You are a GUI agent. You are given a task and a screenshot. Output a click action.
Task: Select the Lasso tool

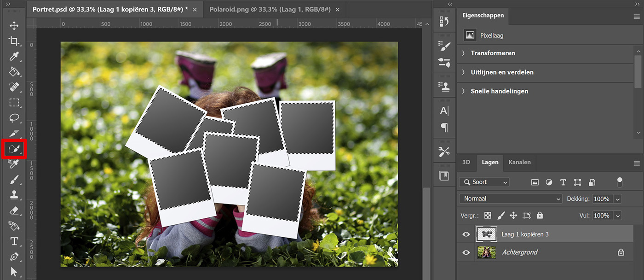pyautogui.click(x=14, y=118)
